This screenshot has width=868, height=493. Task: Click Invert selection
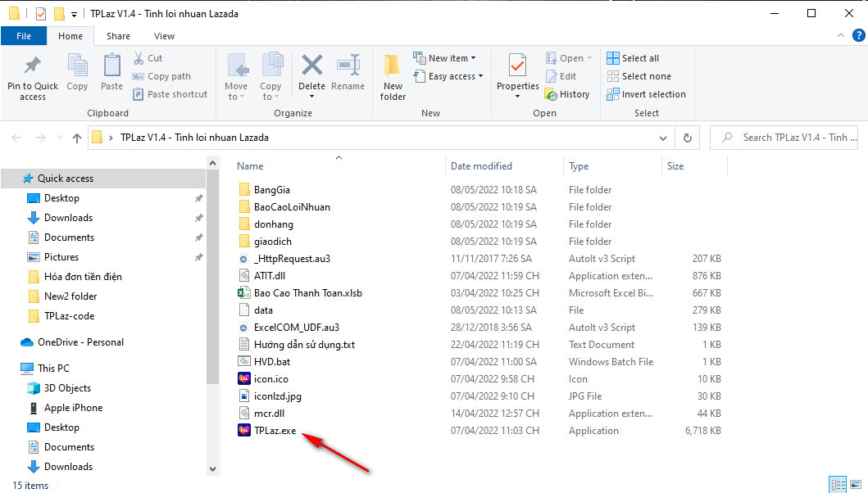pos(646,94)
